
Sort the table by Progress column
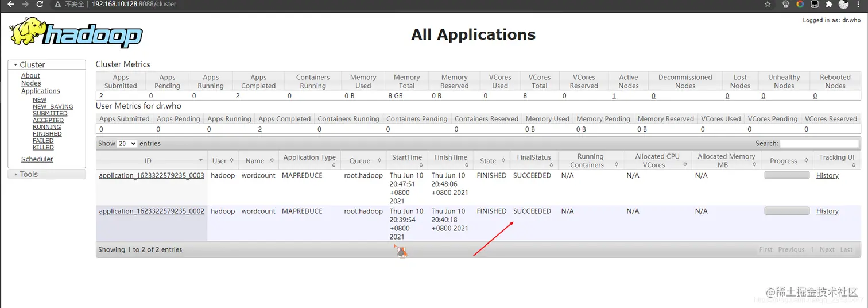click(x=787, y=161)
